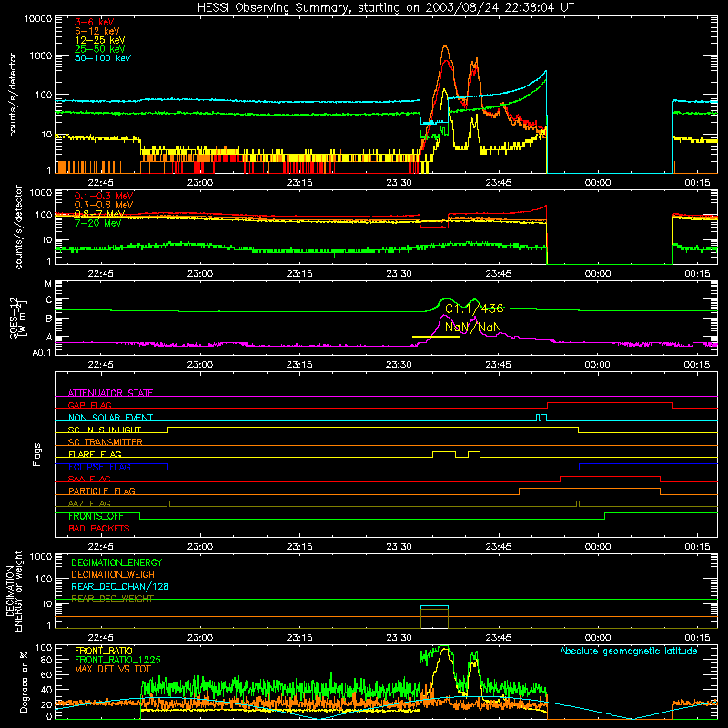
Task: Click 23:30 tick under the top keV panel
Action: point(399,183)
